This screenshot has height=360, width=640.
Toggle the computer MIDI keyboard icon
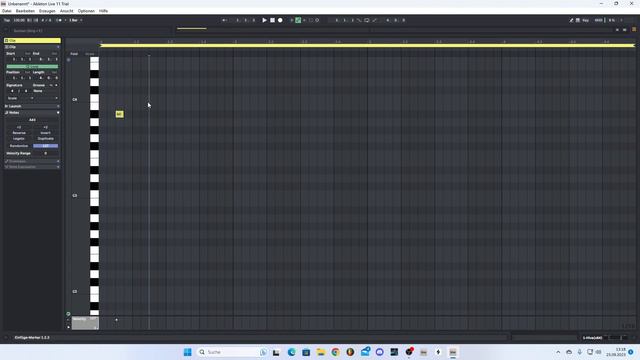click(x=578, y=20)
